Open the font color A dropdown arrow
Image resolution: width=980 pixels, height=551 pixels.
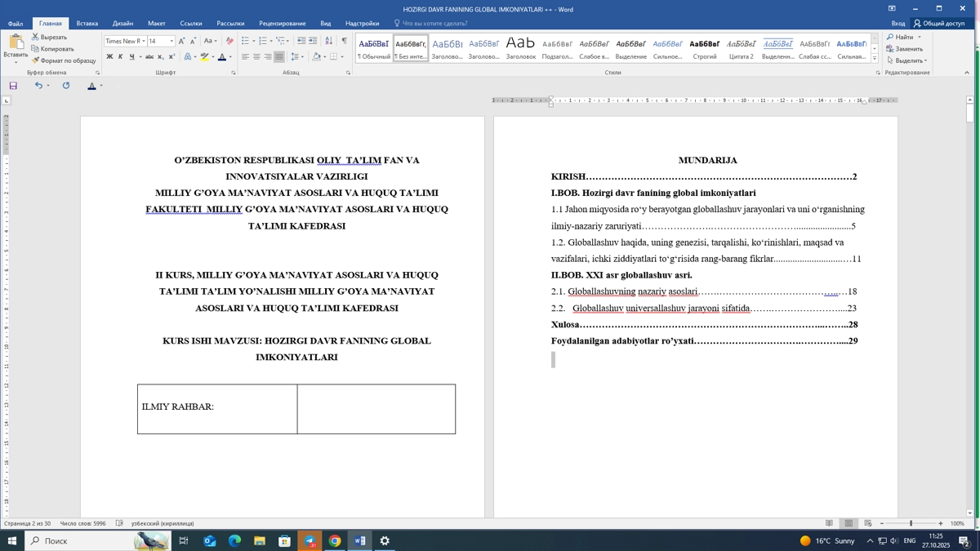229,57
